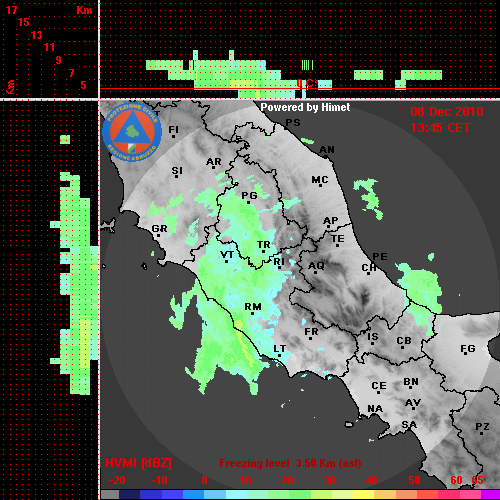This screenshot has width=500, height=500.
Task: Click the PG city label
Action: click(x=249, y=195)
